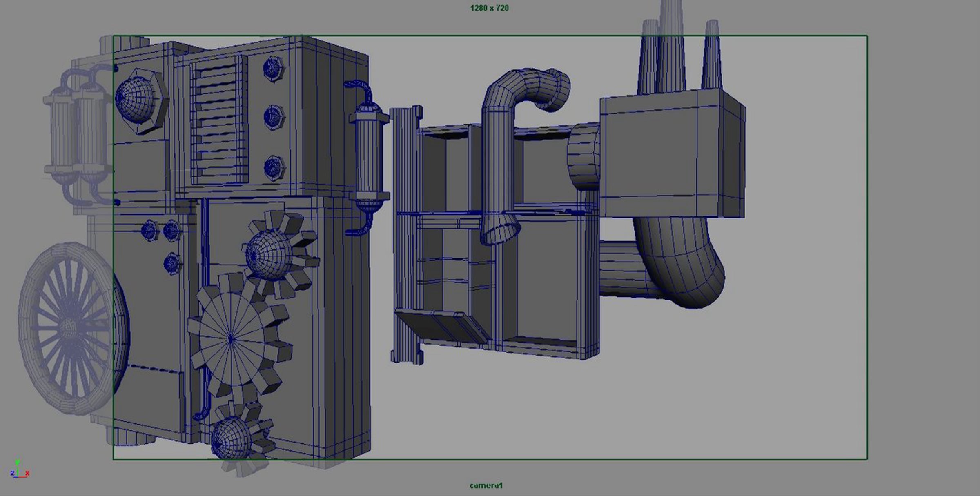Select the top hex bolt in the column of three
This screenshot has height=496, width=980.
[x=273, y=68]
